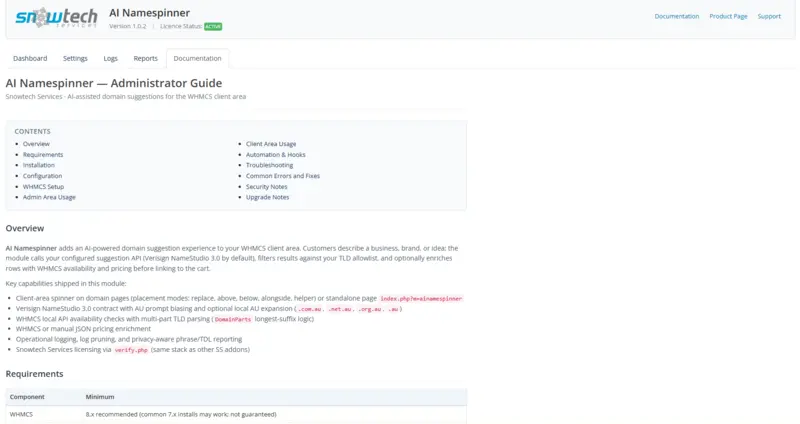The height and width of the screenshot is (424, 800).
Task: Open Client Area Usage contents link
Action: [x=271, y=144]
